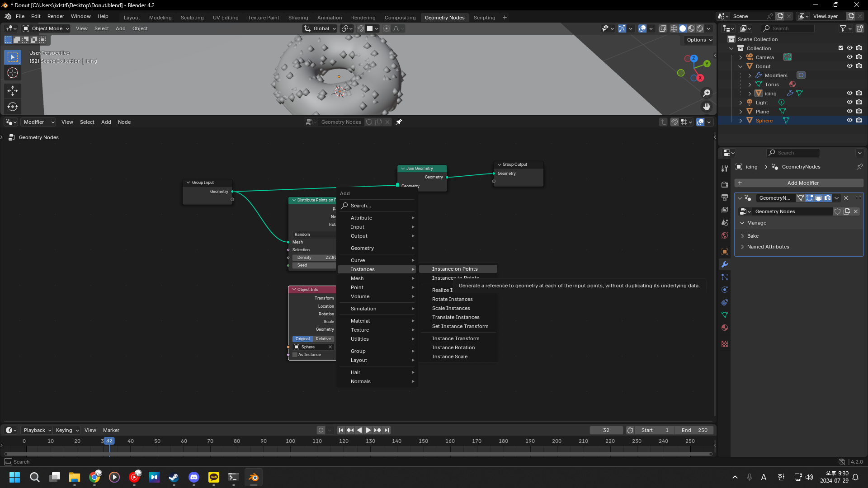Select the Move tool in viewport toolbar
The width and height of the screenshot is (868, 488).
13,91
